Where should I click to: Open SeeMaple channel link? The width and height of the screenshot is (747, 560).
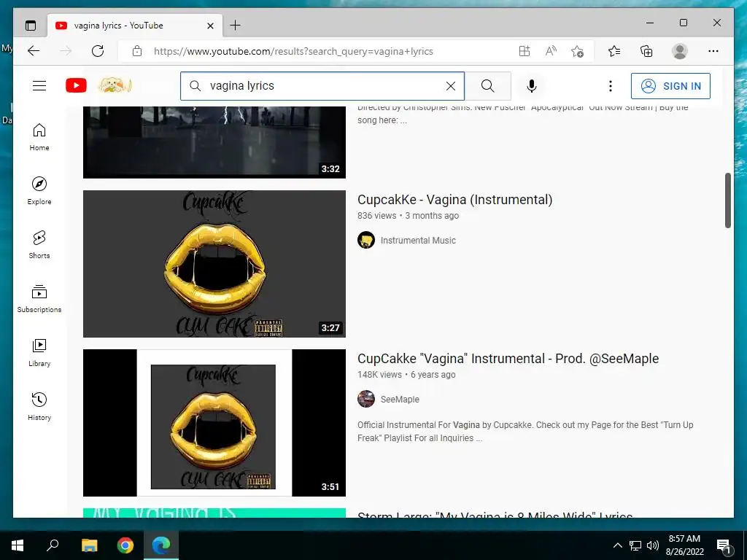[400, 400]
